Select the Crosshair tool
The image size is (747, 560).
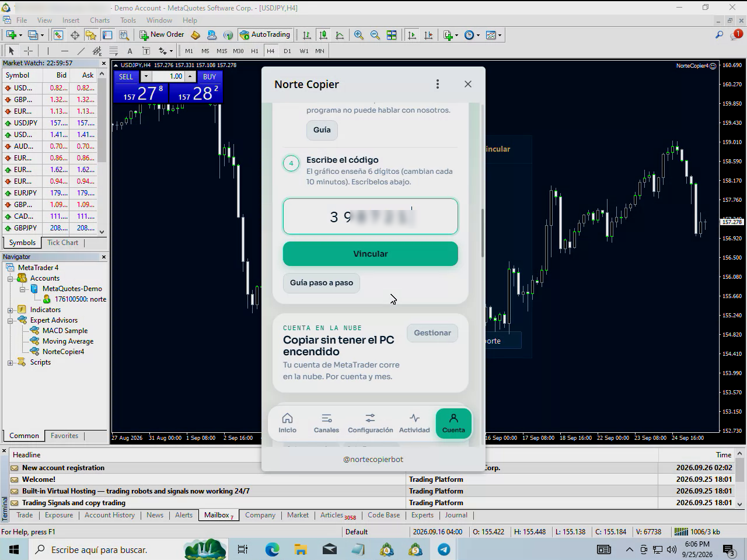(28, 51)
